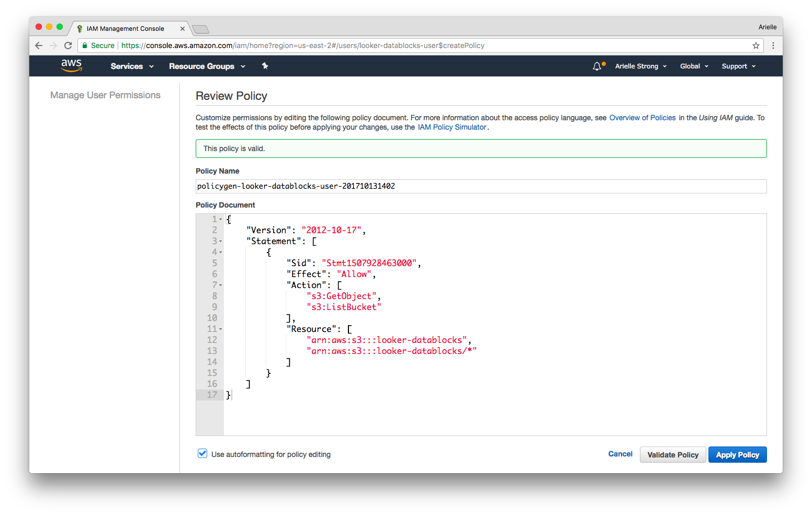Click the s3:ListBucket action line
Viewport: 812px width, 515px height.
point(344,307)
